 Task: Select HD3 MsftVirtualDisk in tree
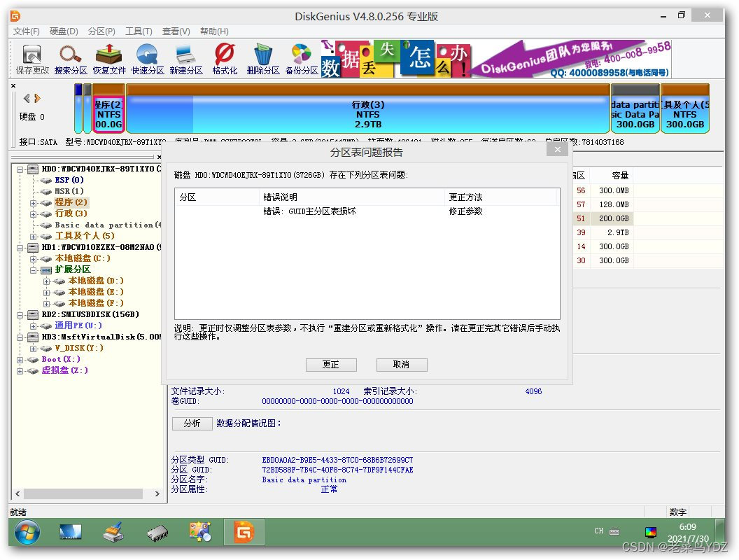[x=101, y=337]
